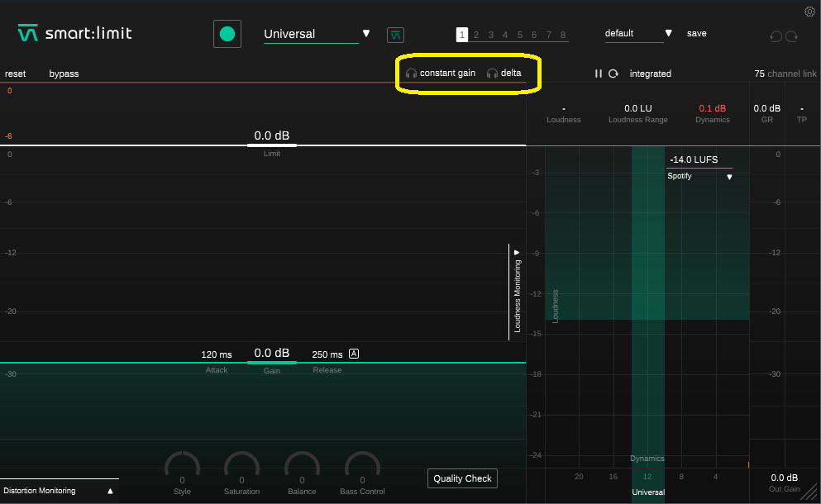Toggle the constant gain headphone monitor
The height and width of the screenshot is (504, 821).
tap(441, 74)
